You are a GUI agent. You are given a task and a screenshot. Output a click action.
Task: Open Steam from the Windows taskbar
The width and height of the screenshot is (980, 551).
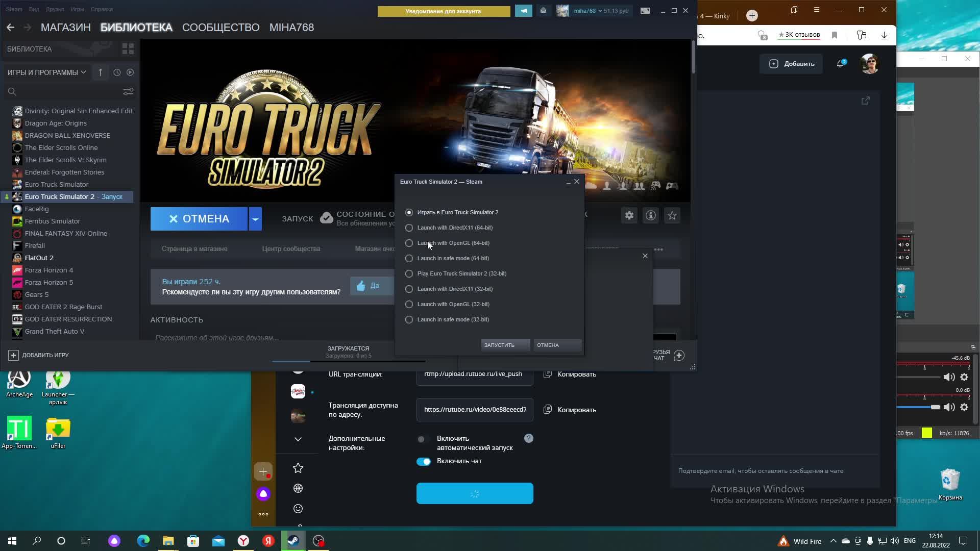pos(293,541)
